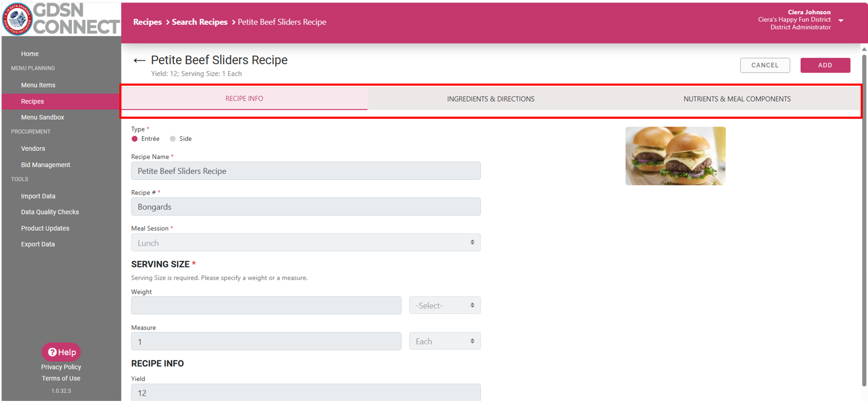Image resolution: width=868 pixels, height=402 pixels.
Task: Open the Measure unit Each dropdown
Action: click(445, 342)
